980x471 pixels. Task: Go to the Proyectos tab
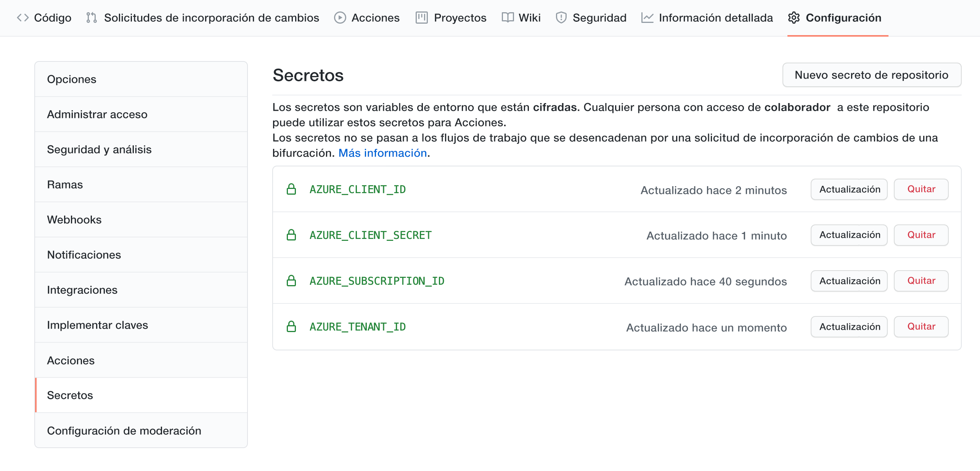[451, 18]
